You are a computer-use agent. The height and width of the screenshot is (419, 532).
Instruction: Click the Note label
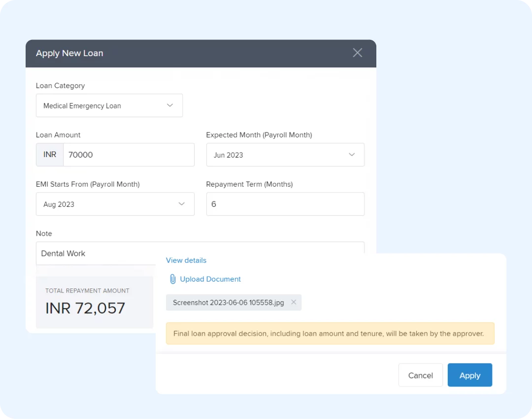pyautogui.click(x=44, y=233)
